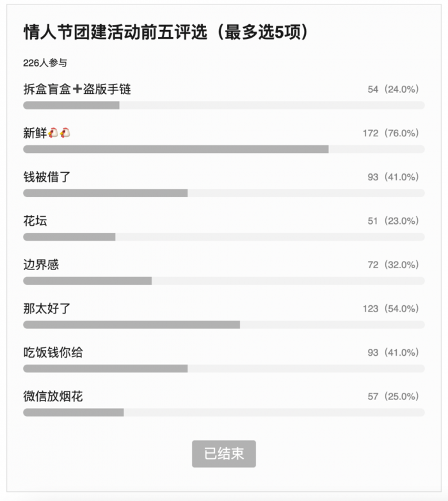Click the 123 (54.0%) vote count
This screenshot has width=448, height=501.
pyautogui.click(x=390, y=308)
